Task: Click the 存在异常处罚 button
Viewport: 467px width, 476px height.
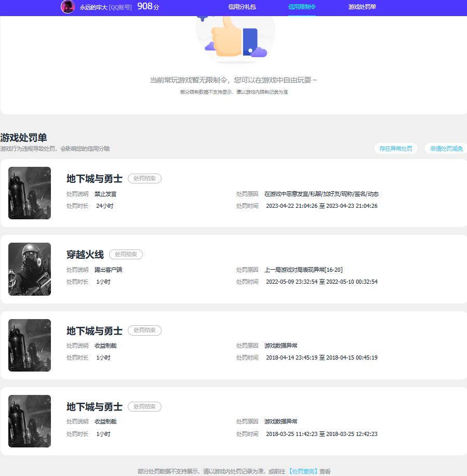Action: pyautogui.click(x=395, y=148)
